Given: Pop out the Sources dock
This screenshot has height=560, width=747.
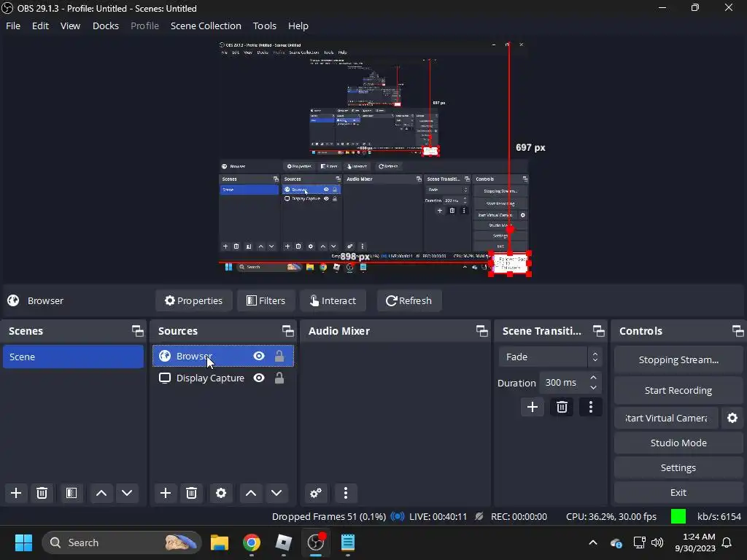Looking at the screenshot, I should [287, 331].
